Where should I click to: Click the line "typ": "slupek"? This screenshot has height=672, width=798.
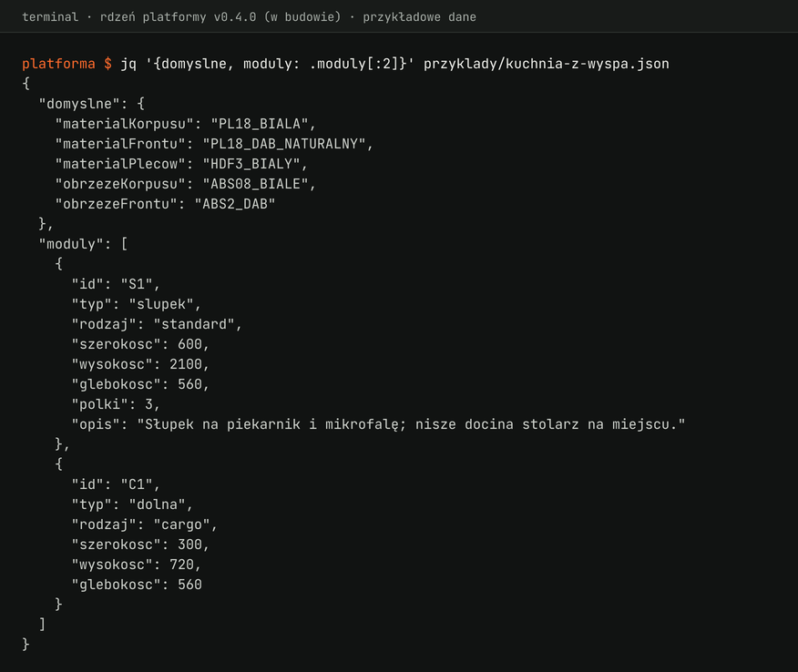(x=136, y=304)
